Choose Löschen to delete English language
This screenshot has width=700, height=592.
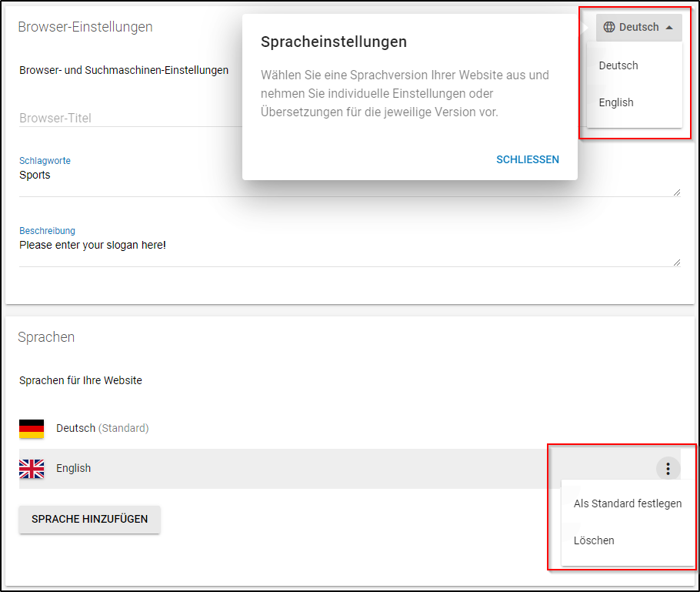(x=594, y=540)
